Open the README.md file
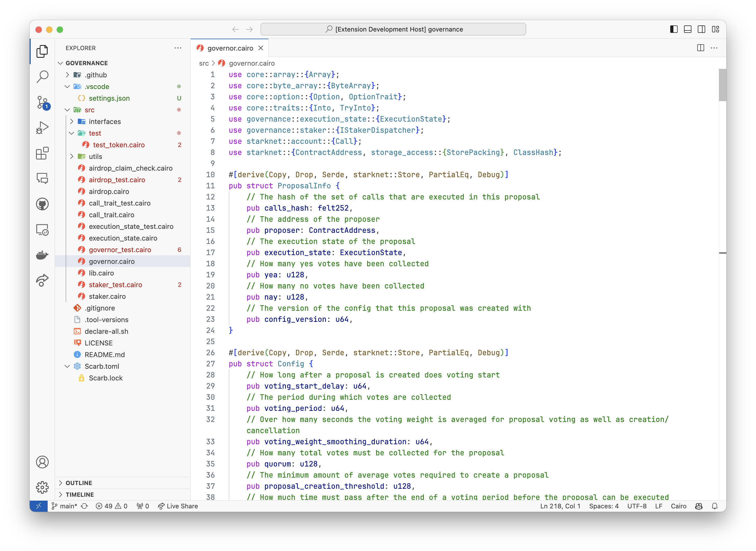Screen dimensions: 756x551 [x=104, y=354]
